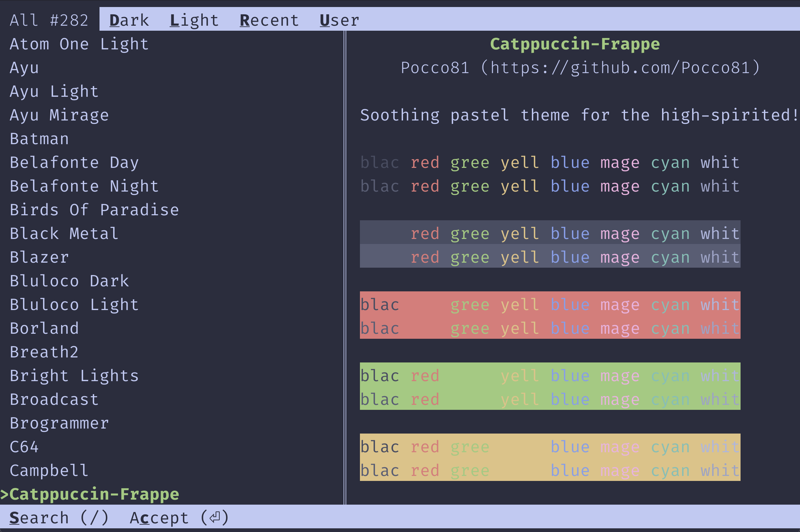Choose the Atom One Light theme
The image size is (800, 532).
(x=79, y=44)
